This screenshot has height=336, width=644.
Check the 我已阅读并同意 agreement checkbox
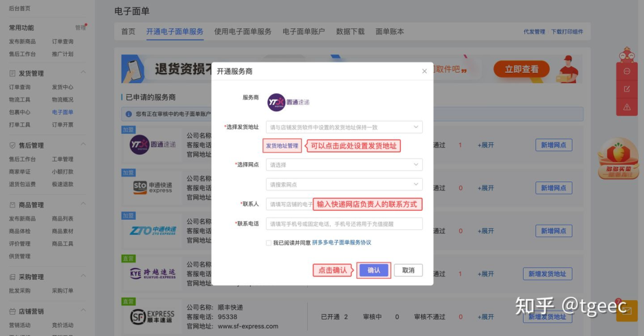(269, 243)
